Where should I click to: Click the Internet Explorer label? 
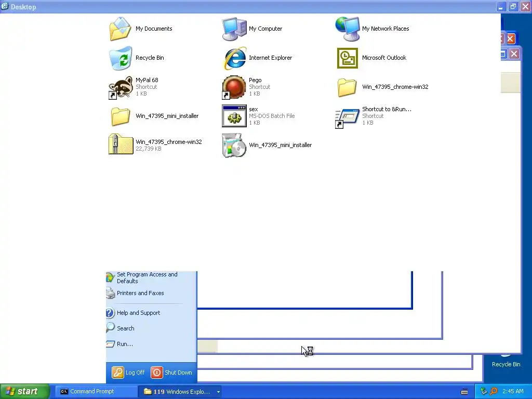270,58
